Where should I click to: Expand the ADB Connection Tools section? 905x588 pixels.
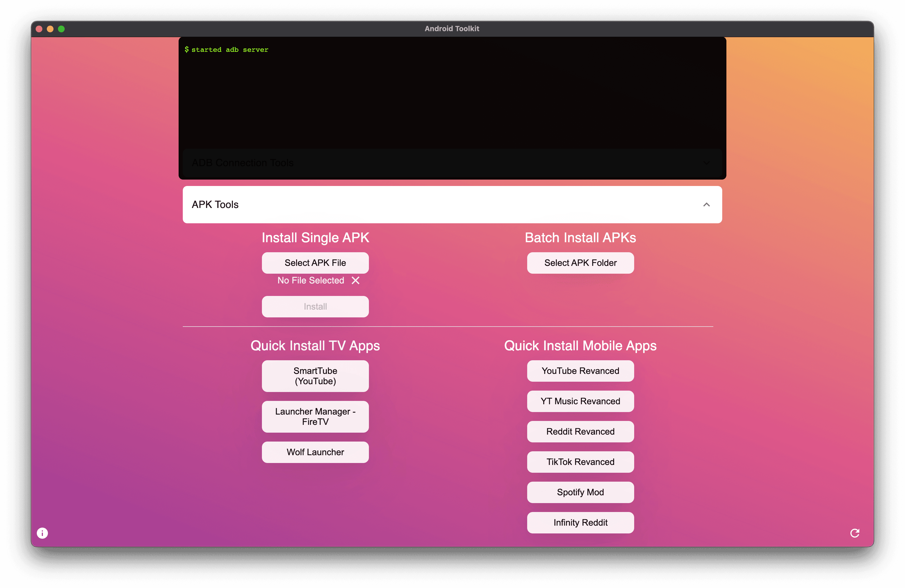pyautogui.click(x=452, y=163)
